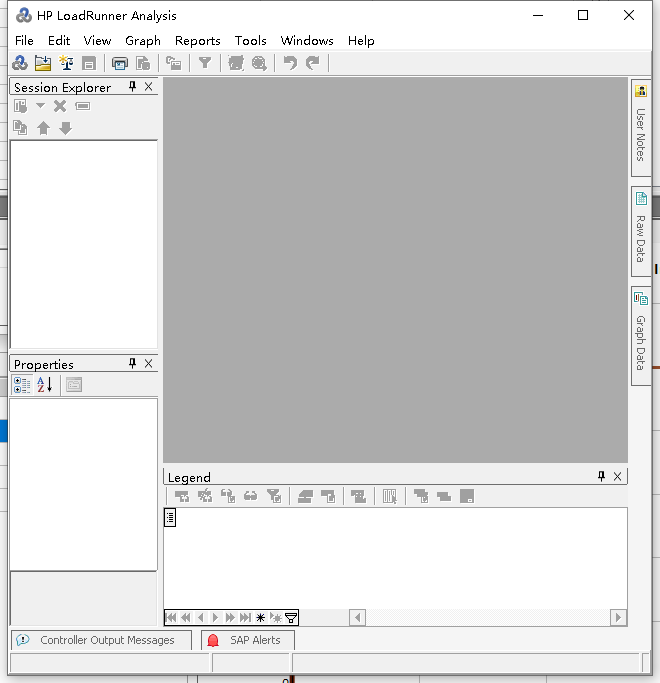Click the Session Explorer move down arrow

coord(65,128)
